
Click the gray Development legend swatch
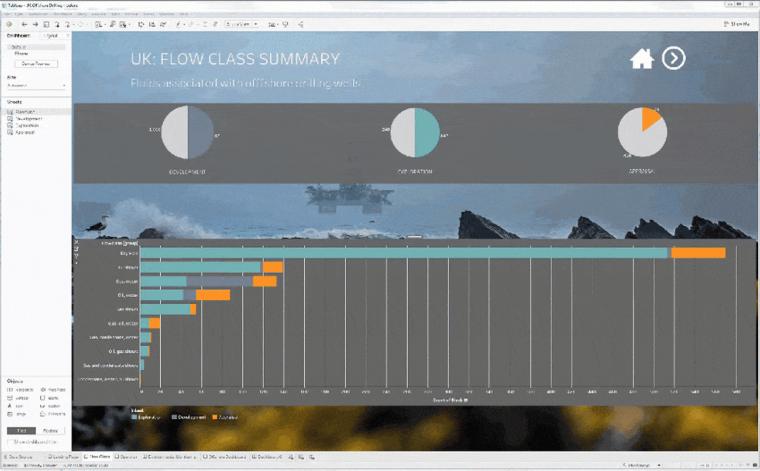point(174,417)
